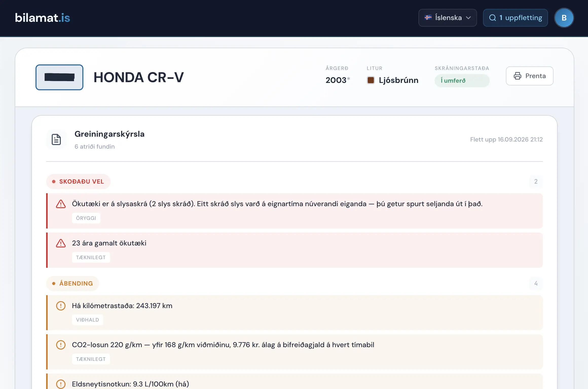The width and height of the screenshot is (588, 389).
Task: Click the alert circle beside Eldsneytisnotkun
Action: point(61,384)
